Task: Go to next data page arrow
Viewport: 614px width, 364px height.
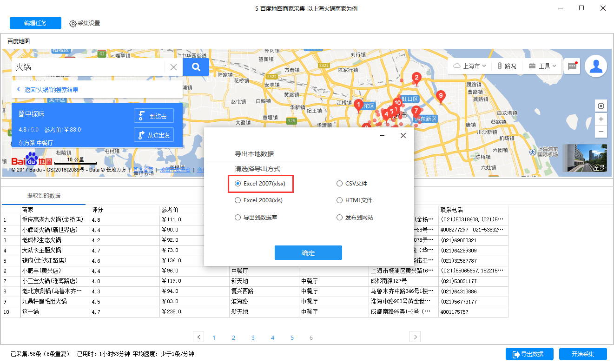Action: coord(415,337)
